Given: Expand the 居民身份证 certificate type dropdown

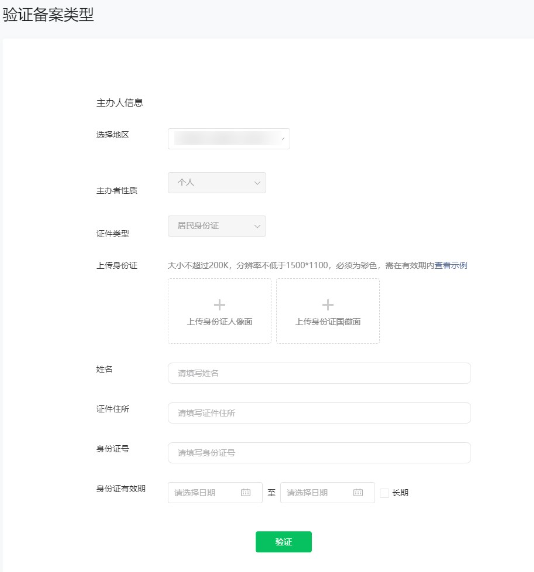Looking at the screenshot, I should click(217, 226).
